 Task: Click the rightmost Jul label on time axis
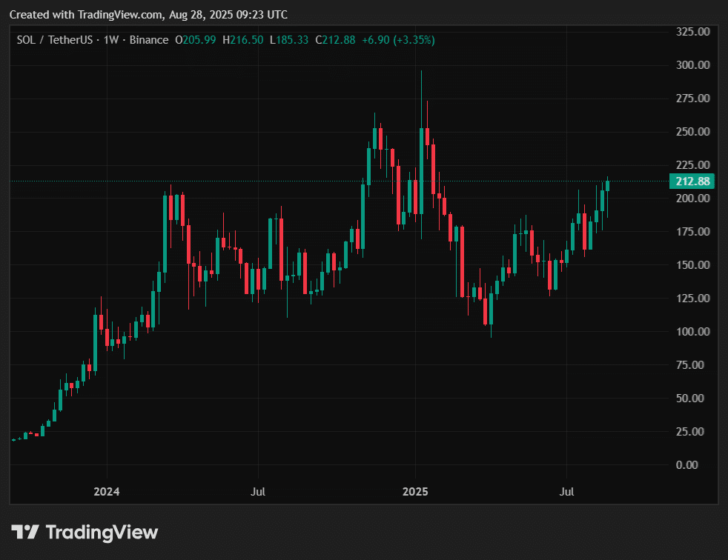click(x=568, y=491)
